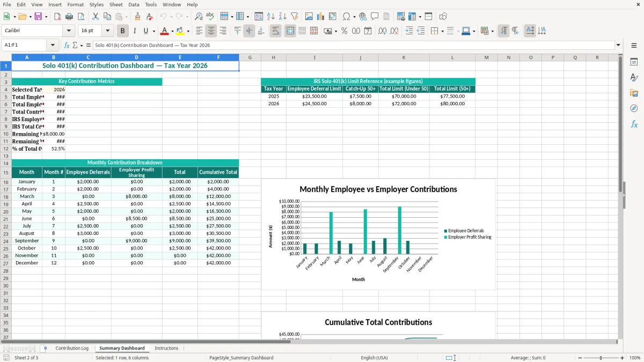This screenshot has width=644, height=362.
Task: Open underline style dropdown arrow
Action: coord(153,31)
